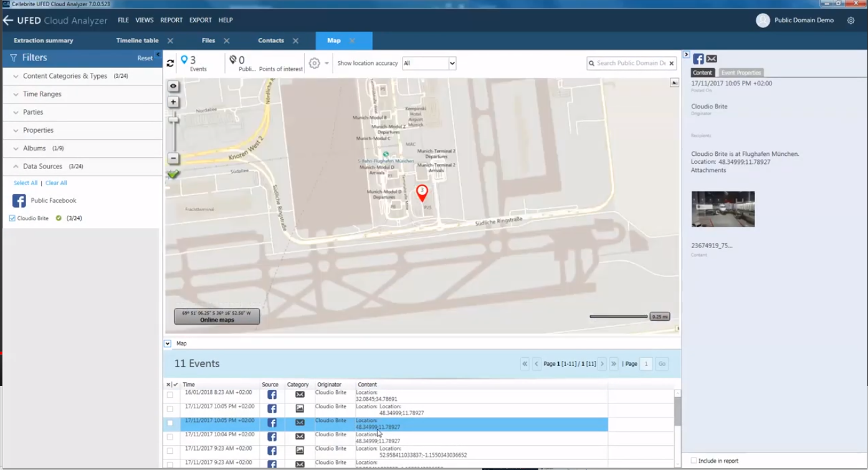
Task: Tick checkbox for 16/01/2018 8:23 AM event
Action: click(x=170, y=395)
